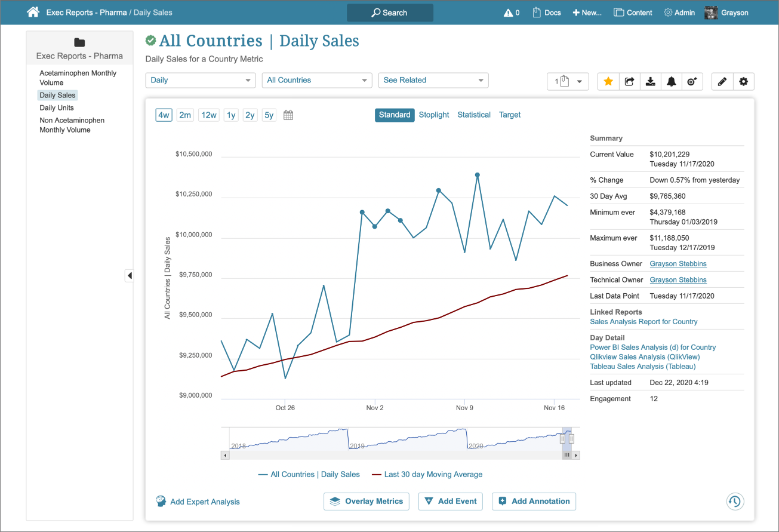Open Sales Analysis Report for Country link

(643, 322)
